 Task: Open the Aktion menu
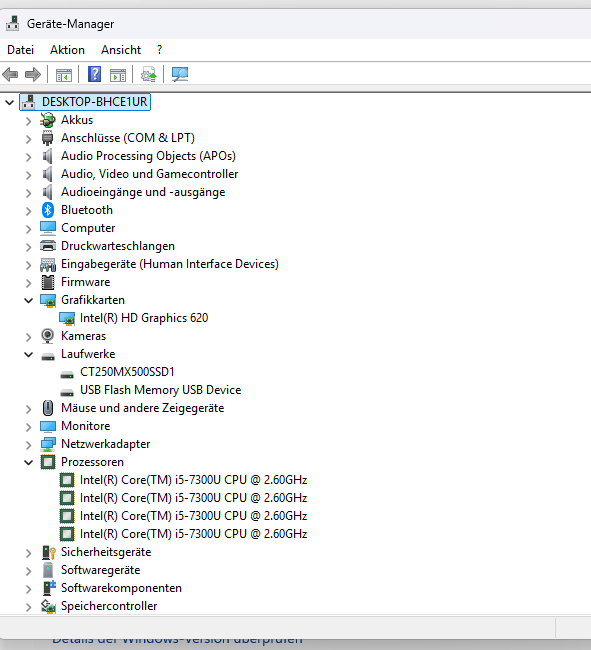click(68, 50)
